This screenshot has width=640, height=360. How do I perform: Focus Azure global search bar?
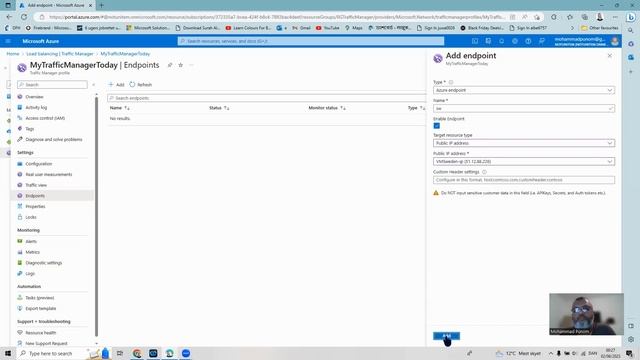311,41
